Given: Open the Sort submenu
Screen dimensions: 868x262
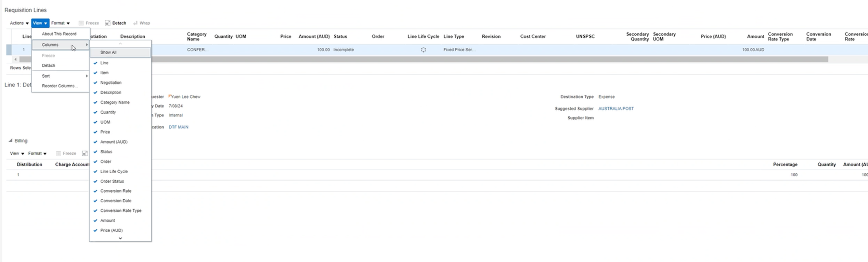Looking at the screenshot, I should [61, 76].
